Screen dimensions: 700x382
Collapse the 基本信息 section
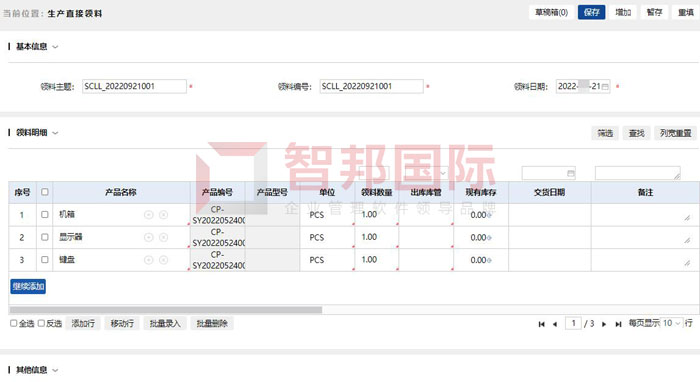55,46
